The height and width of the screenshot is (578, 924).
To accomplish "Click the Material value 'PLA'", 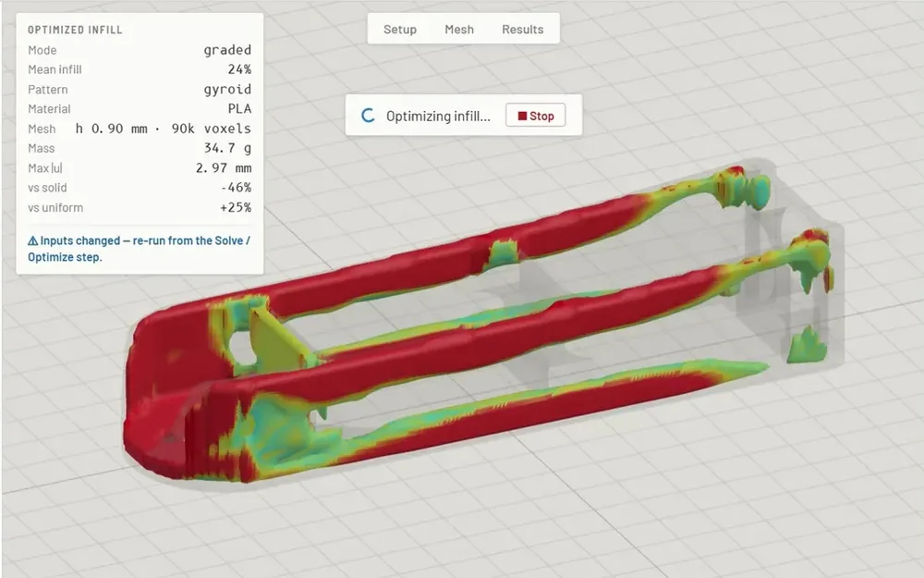I will pyautogui.click(x=240, y=109).
